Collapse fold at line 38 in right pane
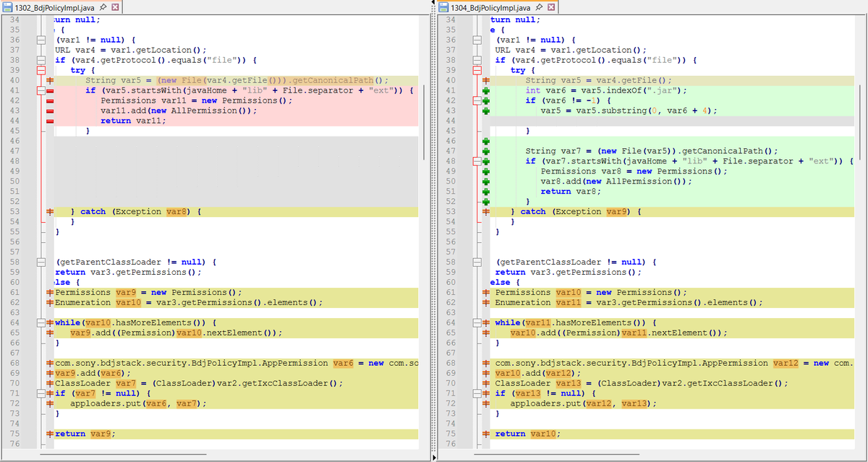Screen dimensions: 868x462 pos(477,60)
